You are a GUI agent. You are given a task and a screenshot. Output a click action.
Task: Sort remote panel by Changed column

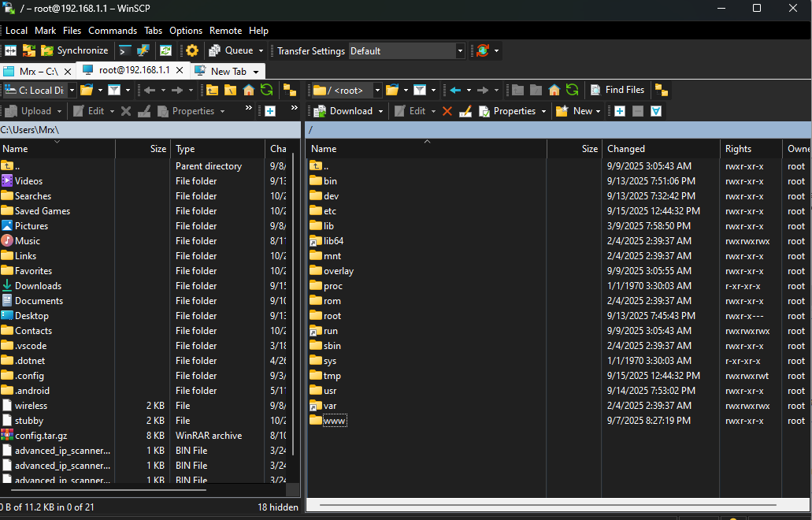click(660, 149)
